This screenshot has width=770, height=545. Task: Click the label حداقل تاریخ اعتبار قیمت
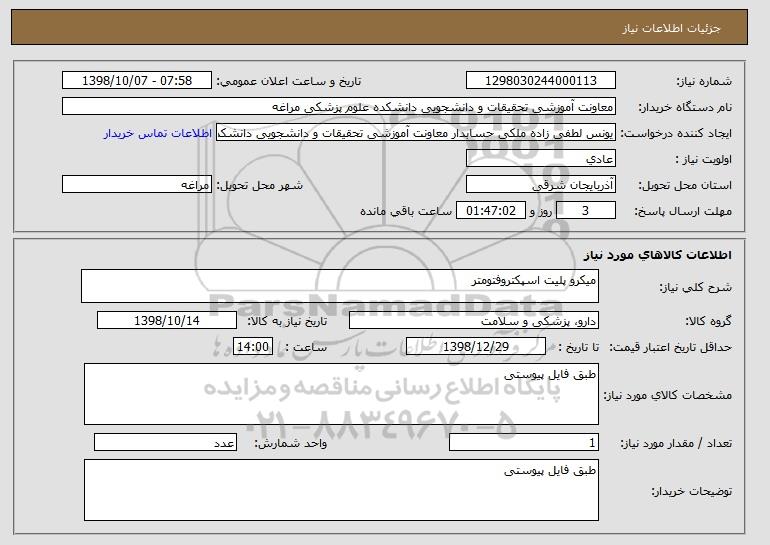pyautogui.click(x=670, y=347)
